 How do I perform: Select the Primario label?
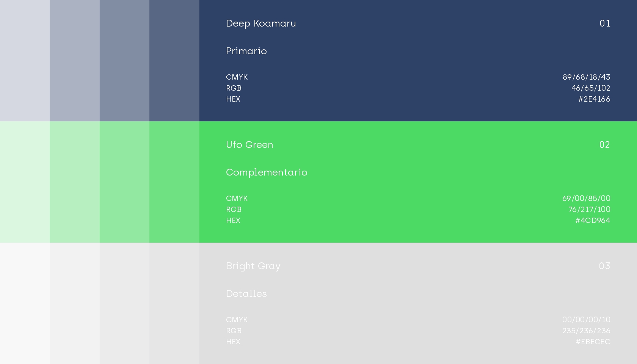click(x=246, y=51)
